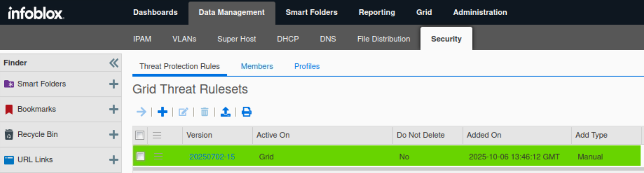Viewport: 644px width, 173px height.
Task: Open the Administration menu
Action: (480, 12)
